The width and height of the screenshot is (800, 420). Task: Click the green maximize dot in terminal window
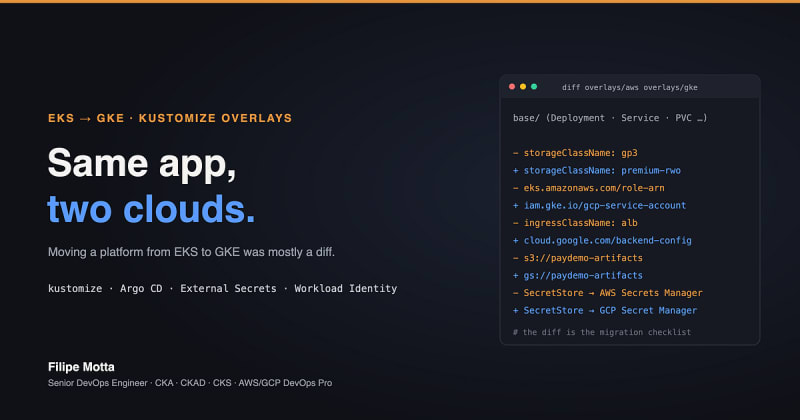click(534, 87)
